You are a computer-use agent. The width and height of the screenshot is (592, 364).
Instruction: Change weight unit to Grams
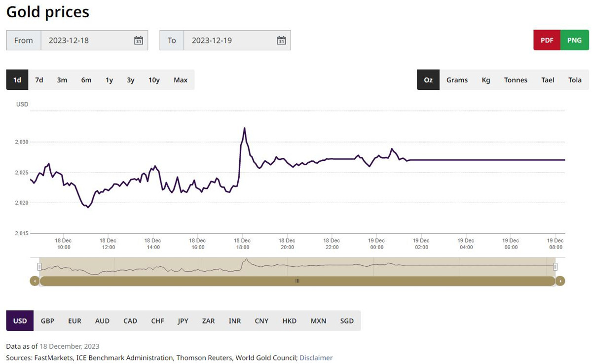click(x=457, y=80)
